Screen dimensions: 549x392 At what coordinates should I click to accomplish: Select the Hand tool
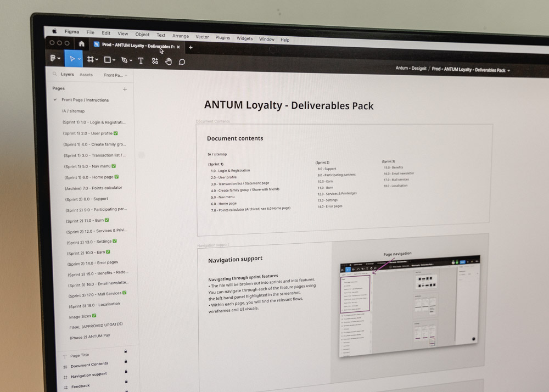click(x=169, y=61)
